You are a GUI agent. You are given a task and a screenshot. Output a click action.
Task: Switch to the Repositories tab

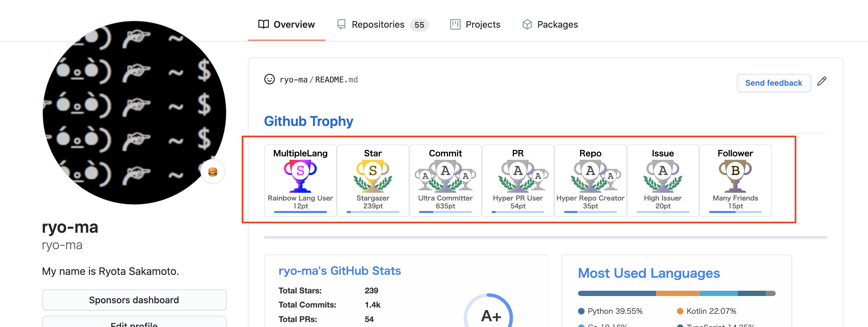(377, 24)
